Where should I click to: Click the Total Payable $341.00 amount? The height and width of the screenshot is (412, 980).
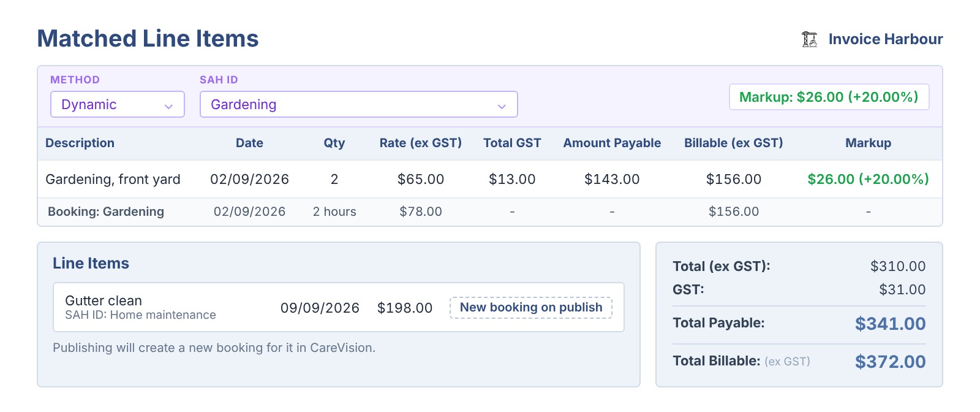[891, 324]
